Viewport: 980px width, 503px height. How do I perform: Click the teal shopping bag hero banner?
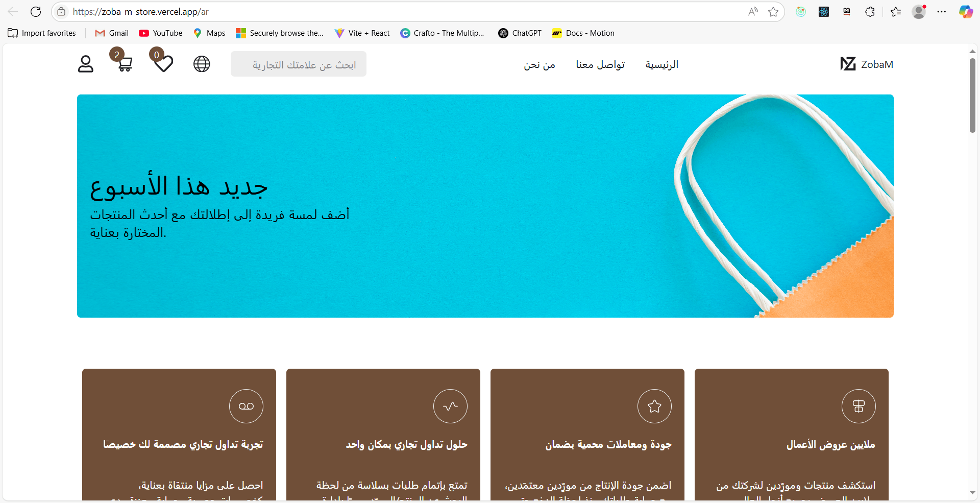[485, 206]
